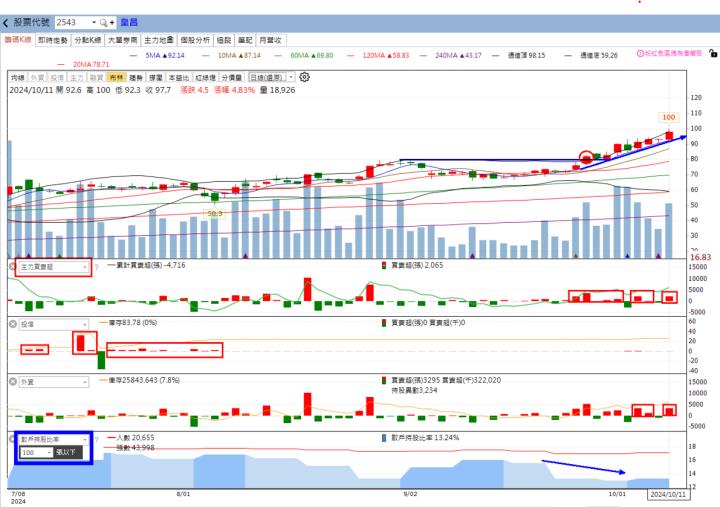
Task: Click the pink info circle icon near the lock
Action: [640, 53]
